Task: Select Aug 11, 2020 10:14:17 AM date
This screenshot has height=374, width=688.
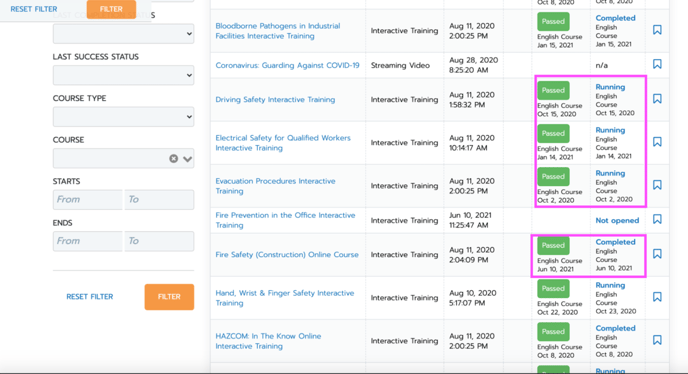Action: click(472, 143)
